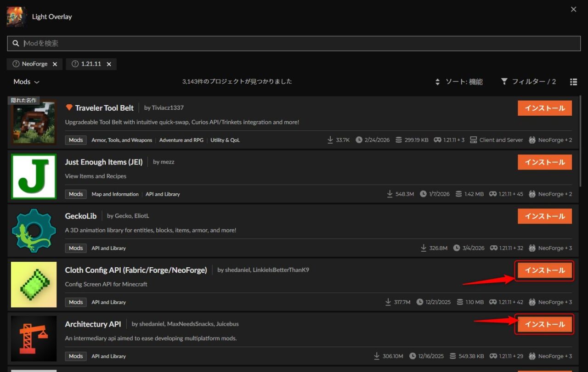This screenshot has height=372, width=588.
Task: Click the Just Enough Items mod icon
Action: (x=34, y=176)
